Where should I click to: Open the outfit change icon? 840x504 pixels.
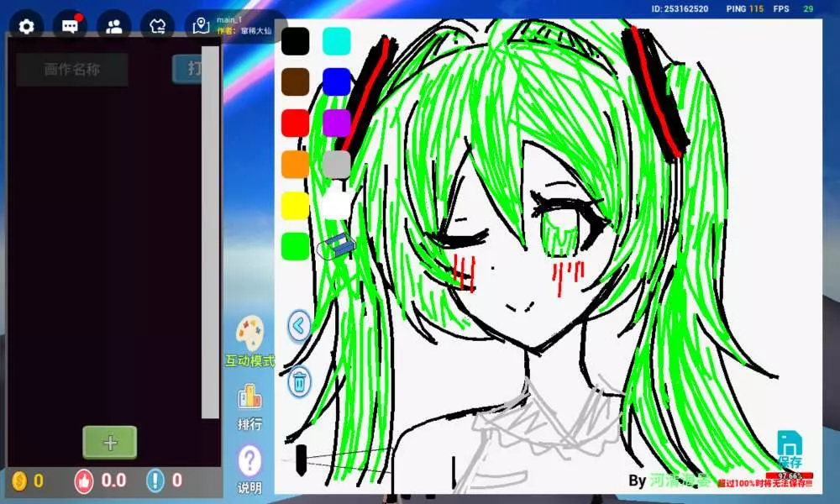(x=158, y=26)
